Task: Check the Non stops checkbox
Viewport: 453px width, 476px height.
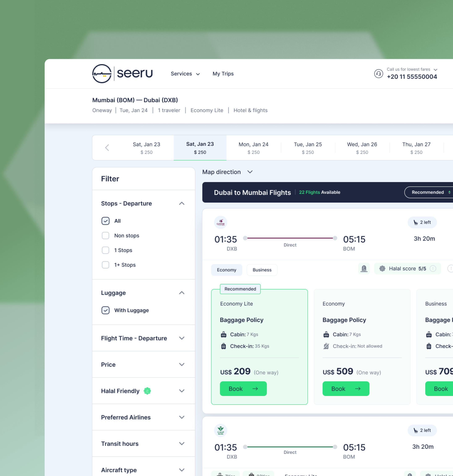Action: 105,235
